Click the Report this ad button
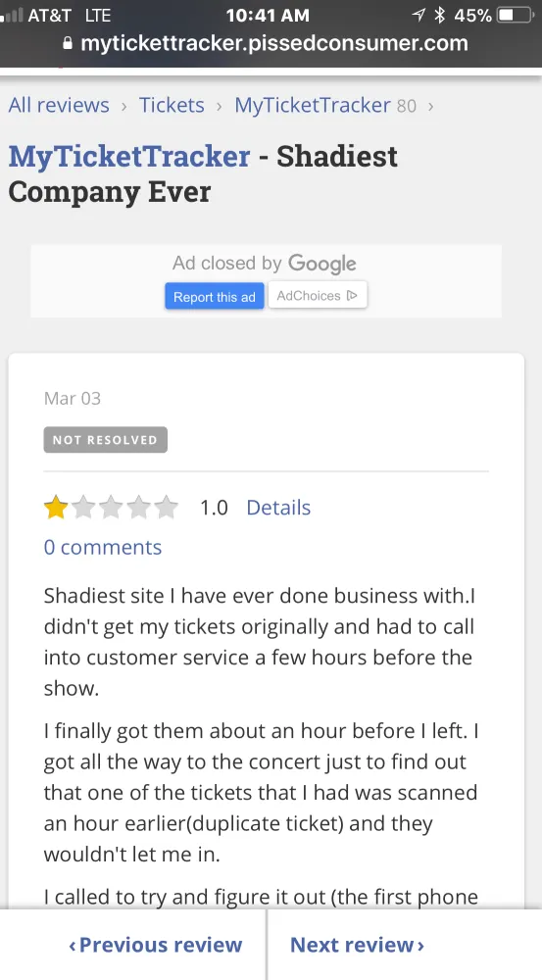 pyautogui.click(x=215, y=296)
